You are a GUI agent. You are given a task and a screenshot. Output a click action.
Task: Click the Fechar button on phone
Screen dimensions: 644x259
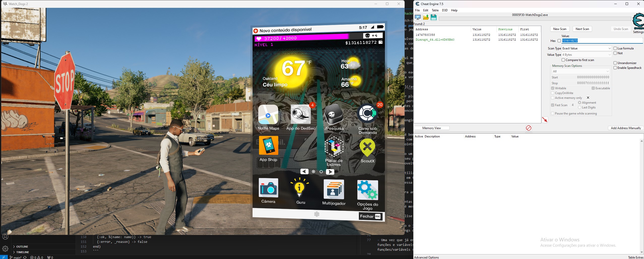coord(370,216)
